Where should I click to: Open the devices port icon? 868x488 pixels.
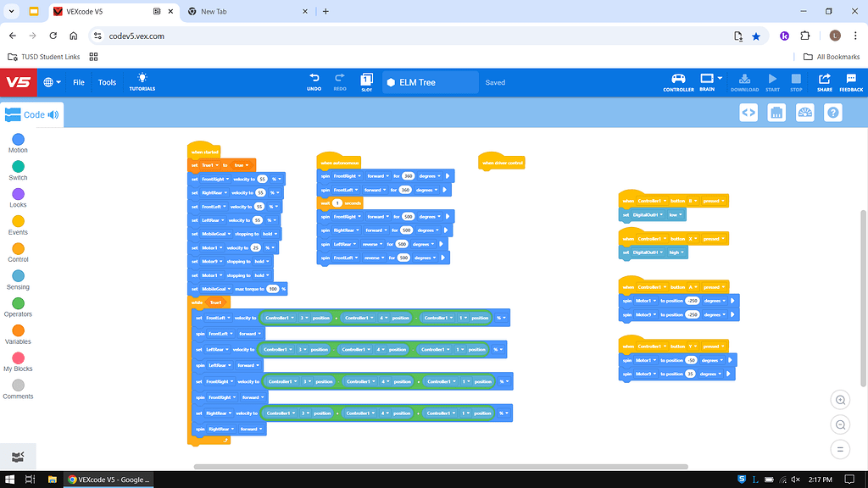[x=776, y=113]
